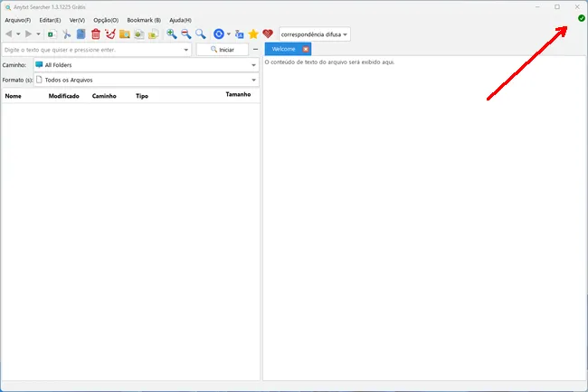Open the correspondência difusa dropdown
This screenshot has height=392, width=588.
pos(315,34)
